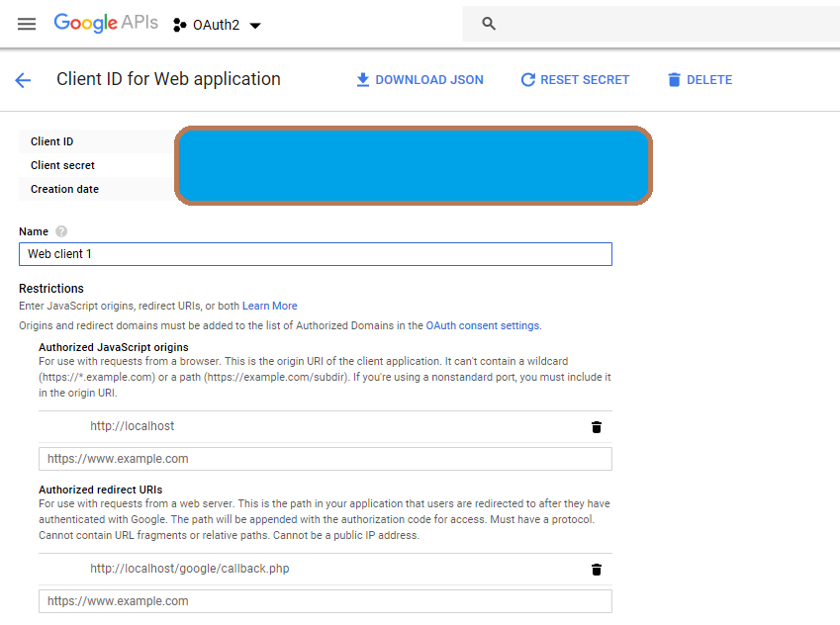Select the http://localhost origin text
Screen dimensions: 840x625
(x=133, y=426)
